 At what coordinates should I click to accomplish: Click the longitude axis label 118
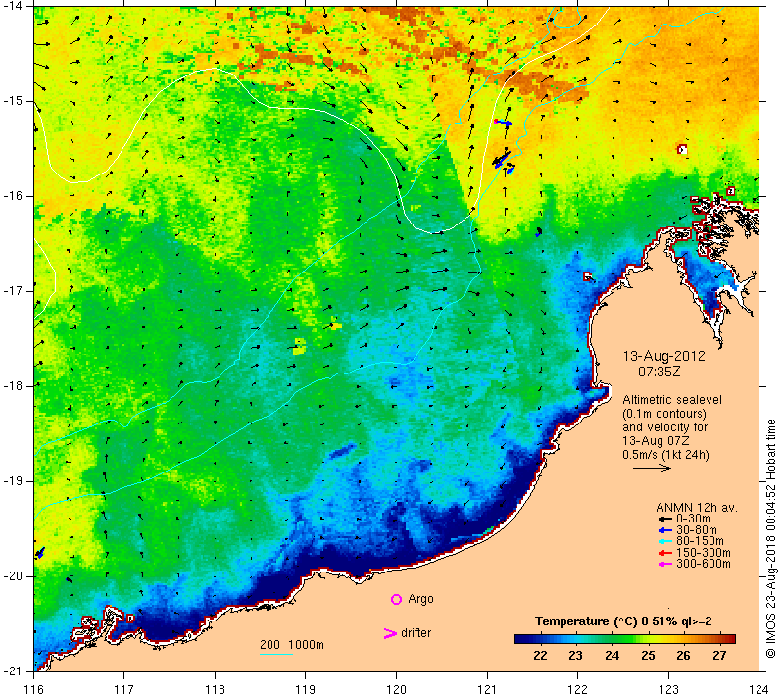click(x=215, y=689)
